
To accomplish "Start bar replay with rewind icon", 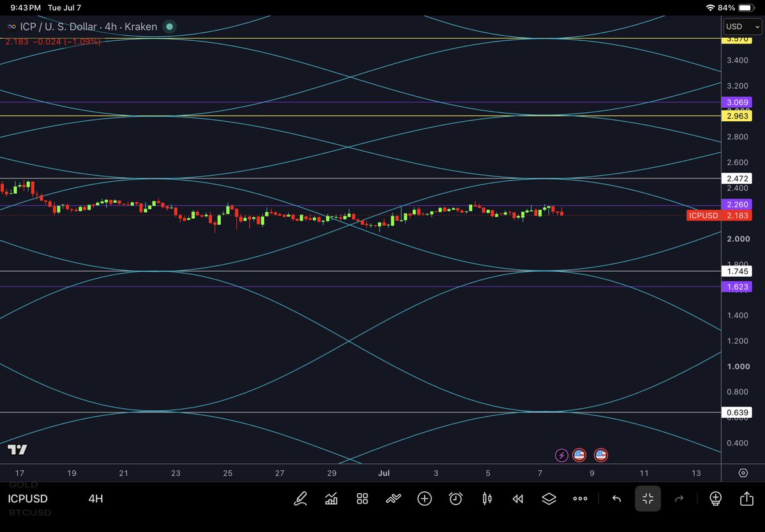I will 517,498.
